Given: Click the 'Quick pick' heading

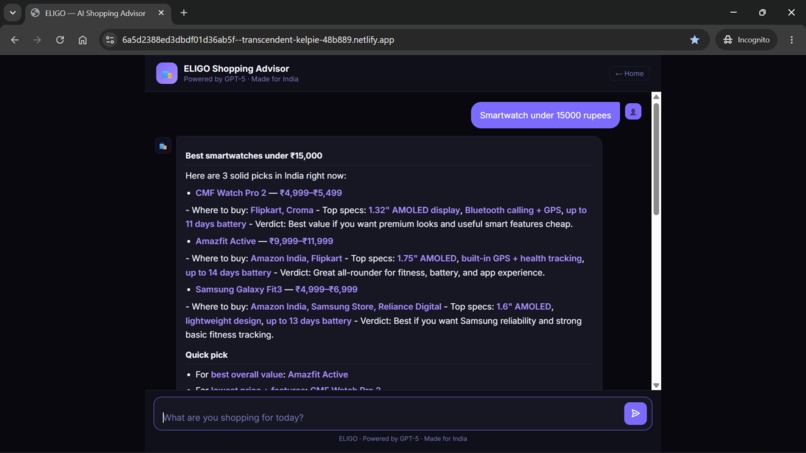Looking at the screenshot, I should [x=206, y=355].
